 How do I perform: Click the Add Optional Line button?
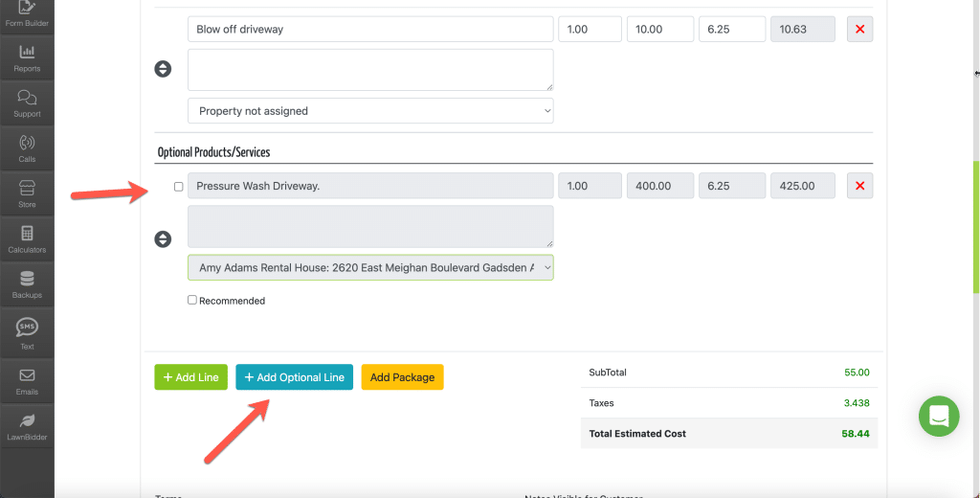[295, 377]
